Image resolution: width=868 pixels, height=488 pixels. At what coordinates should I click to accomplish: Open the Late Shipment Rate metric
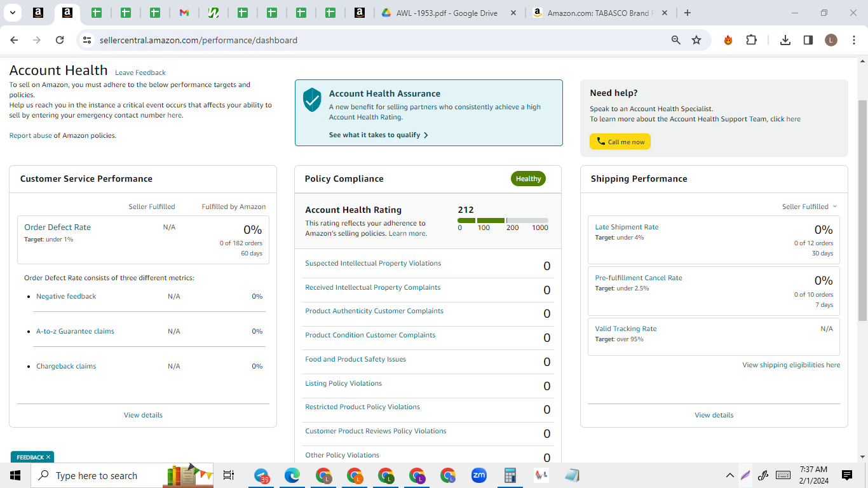pos(627,227)
